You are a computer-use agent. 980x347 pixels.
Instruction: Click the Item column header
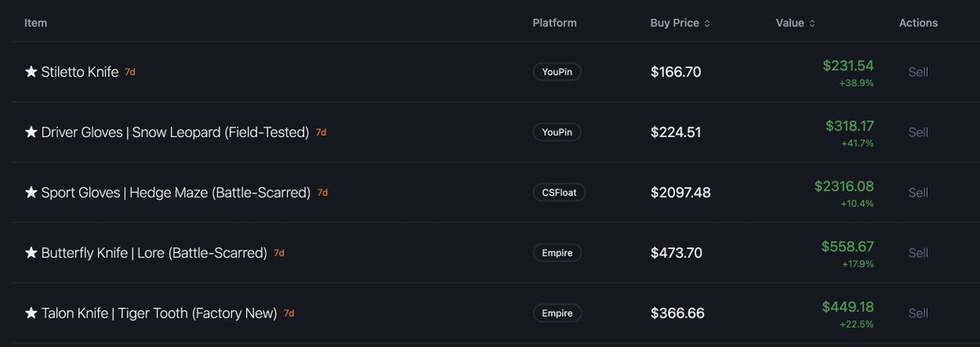click(36, 23)
